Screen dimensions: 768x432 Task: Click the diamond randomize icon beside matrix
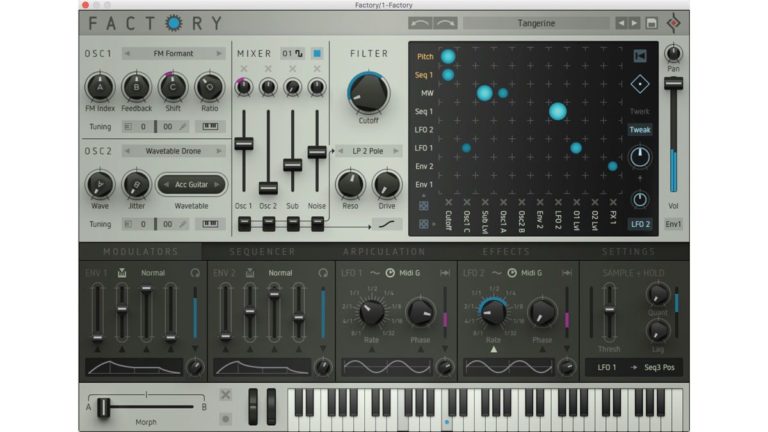coord(639,85)
